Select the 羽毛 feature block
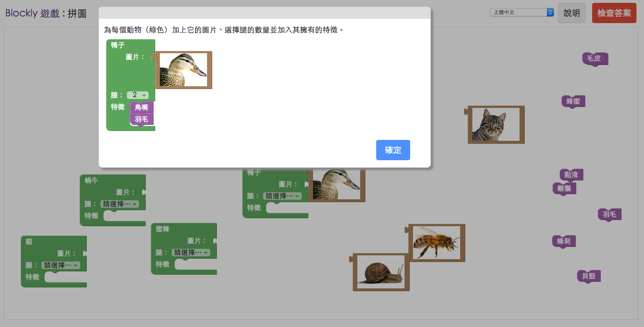This screenshot has width=644, height=327. (x=609, y=214)
